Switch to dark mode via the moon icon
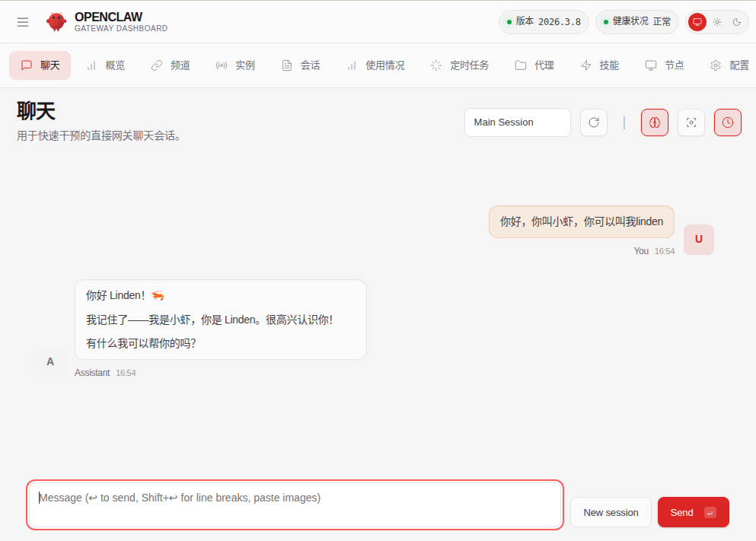Image resolution: width=756 pixels, height=541 pixels. click(x=736, y=22)
